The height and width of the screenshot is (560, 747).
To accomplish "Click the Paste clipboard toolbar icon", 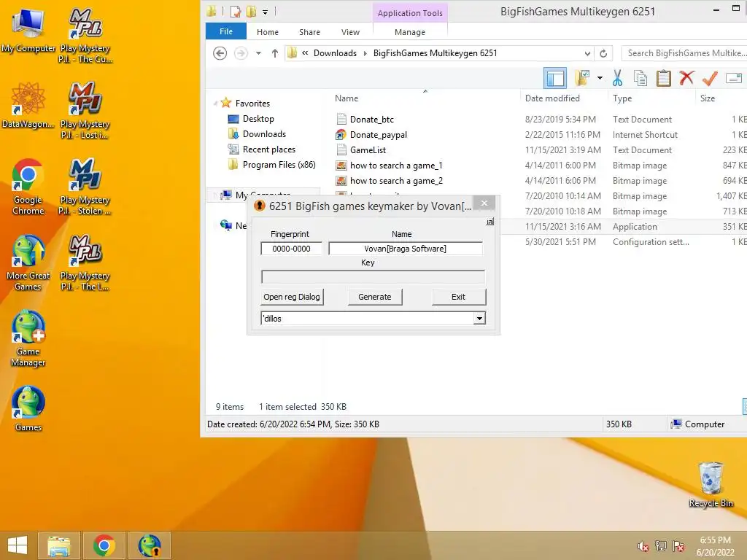I will [x=663, y=78].
